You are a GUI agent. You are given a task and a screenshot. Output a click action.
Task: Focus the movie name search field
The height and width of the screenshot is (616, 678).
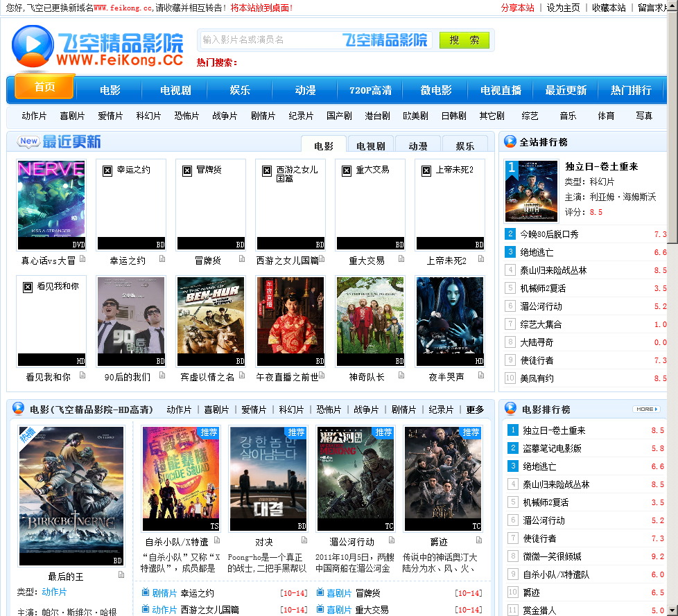315,39
